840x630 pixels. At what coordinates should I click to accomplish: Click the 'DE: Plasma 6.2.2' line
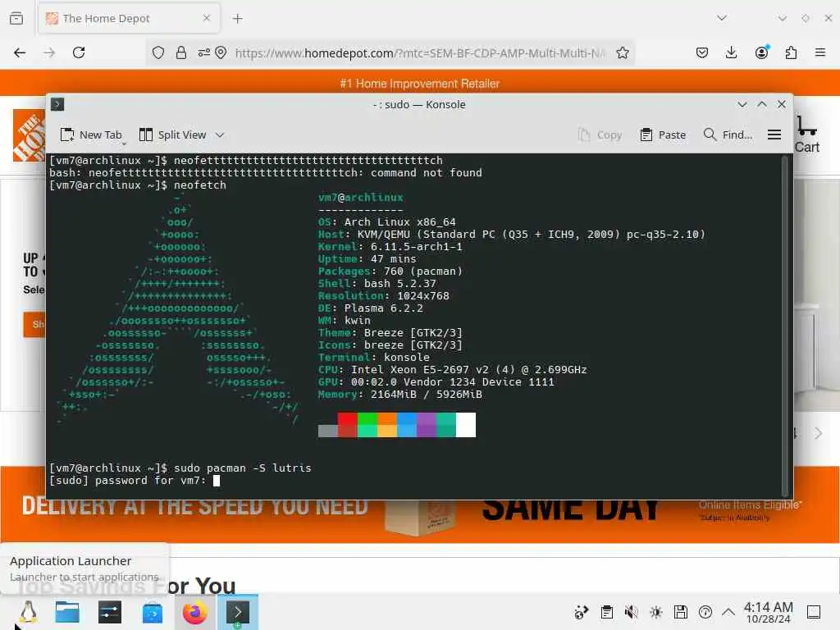pyautogui.click(x=370, y=308)
